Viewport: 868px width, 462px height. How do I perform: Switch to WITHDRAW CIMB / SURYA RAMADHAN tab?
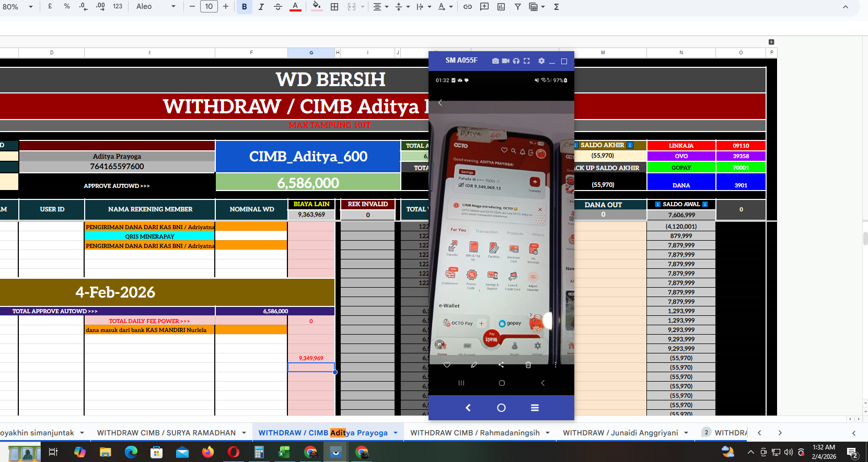(x=166, y=433)
